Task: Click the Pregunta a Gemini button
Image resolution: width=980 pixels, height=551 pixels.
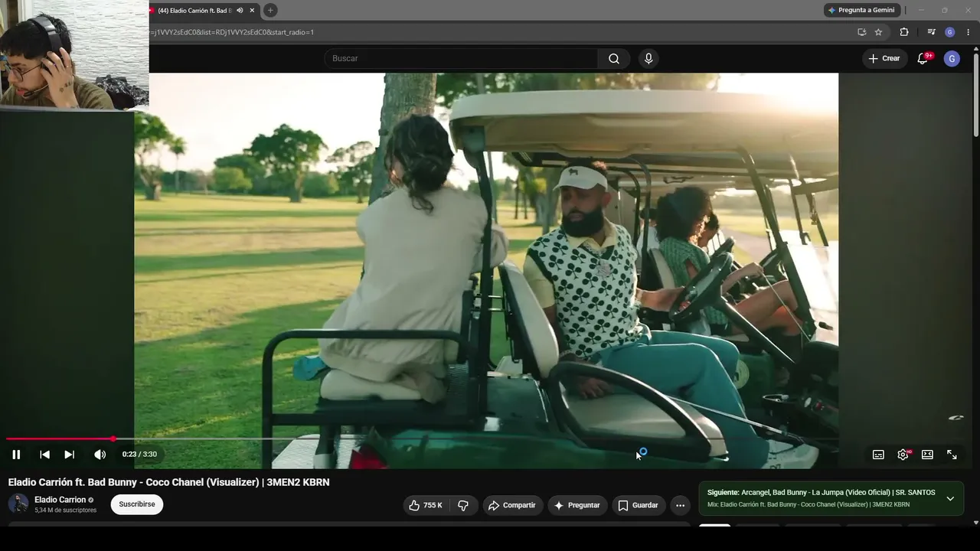Action: tap(861, 10)
